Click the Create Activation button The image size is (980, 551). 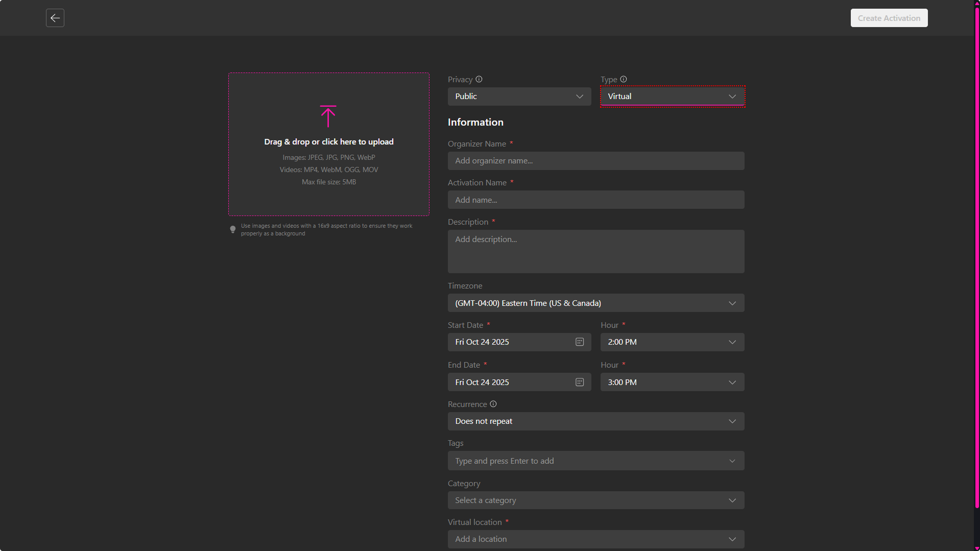click(x=889, y=18)
